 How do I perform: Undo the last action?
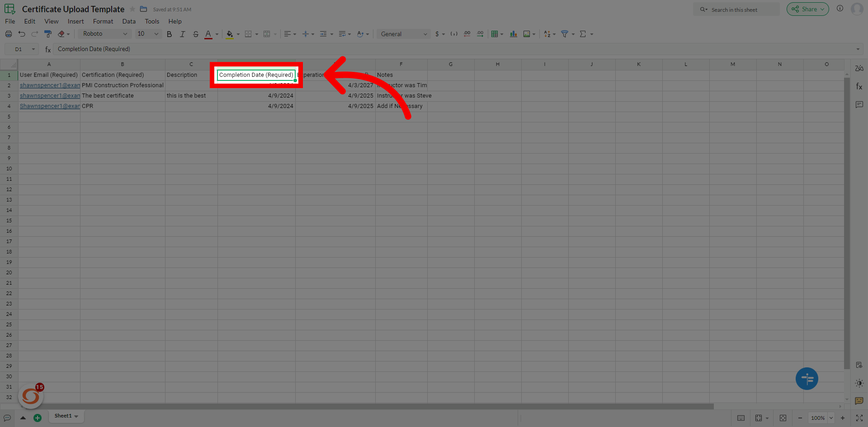tap(21, 34)
